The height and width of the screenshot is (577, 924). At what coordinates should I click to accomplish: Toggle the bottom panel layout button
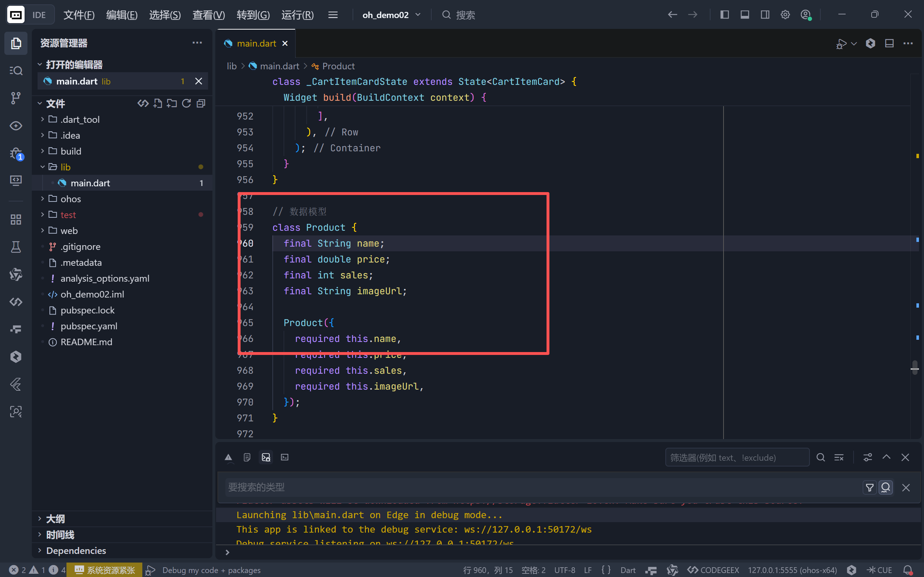click(x=744, y=15)
